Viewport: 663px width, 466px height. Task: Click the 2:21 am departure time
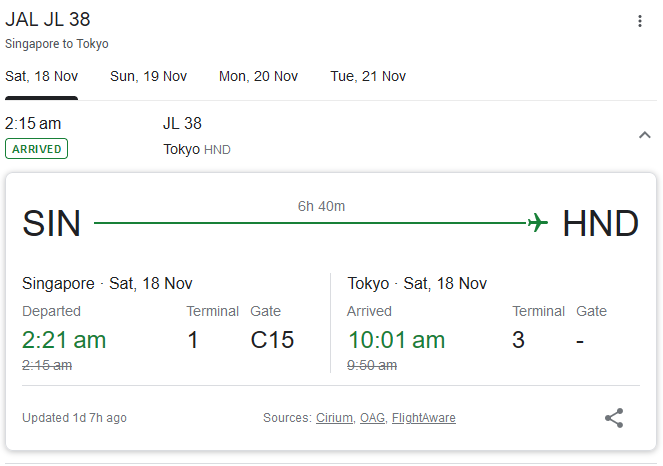coord(64,340)
